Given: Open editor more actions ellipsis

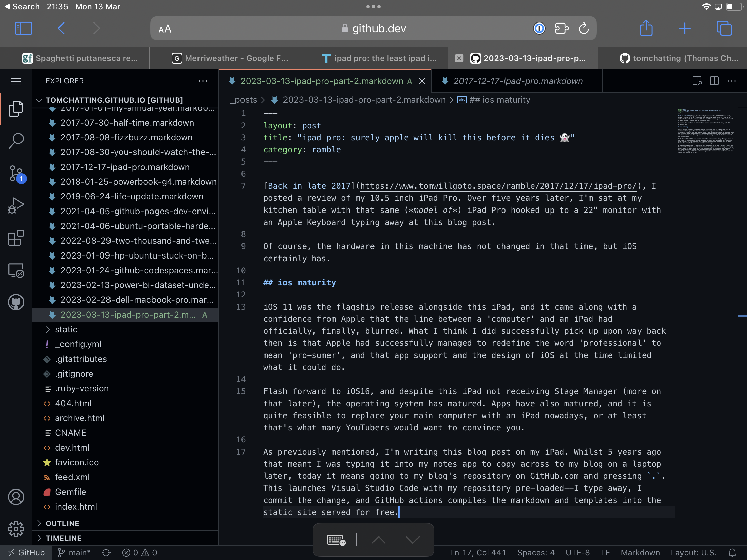Looking at the screenshot, I should pyautogui.click(x=732, y=81).
